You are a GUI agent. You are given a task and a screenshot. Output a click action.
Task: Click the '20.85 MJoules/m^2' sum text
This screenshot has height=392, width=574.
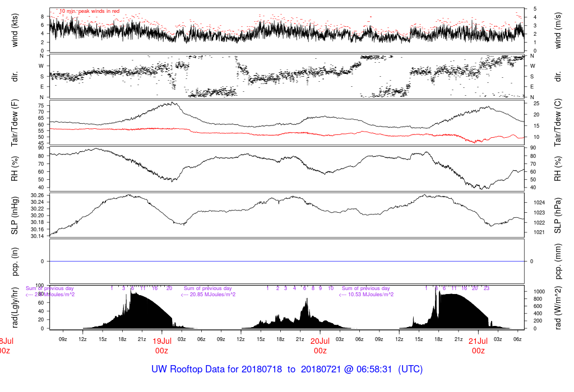(x=212, y=295)
